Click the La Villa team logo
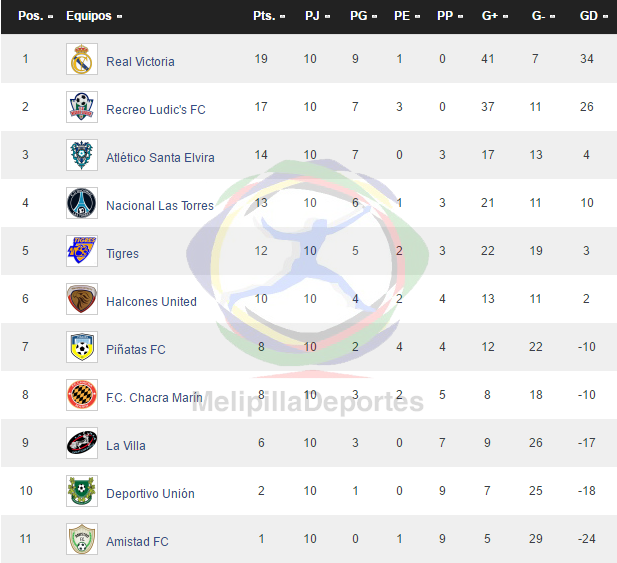This screenshot has width=617, height=563. [82, 443]
